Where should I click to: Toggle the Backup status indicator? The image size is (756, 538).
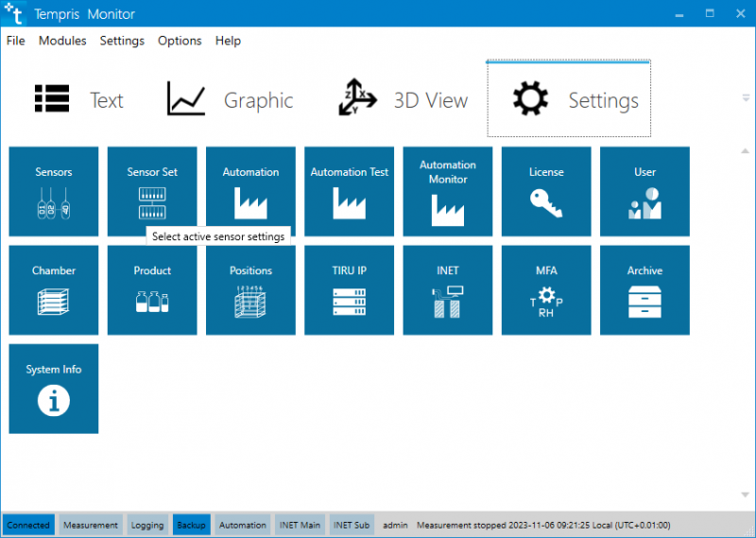191,525
